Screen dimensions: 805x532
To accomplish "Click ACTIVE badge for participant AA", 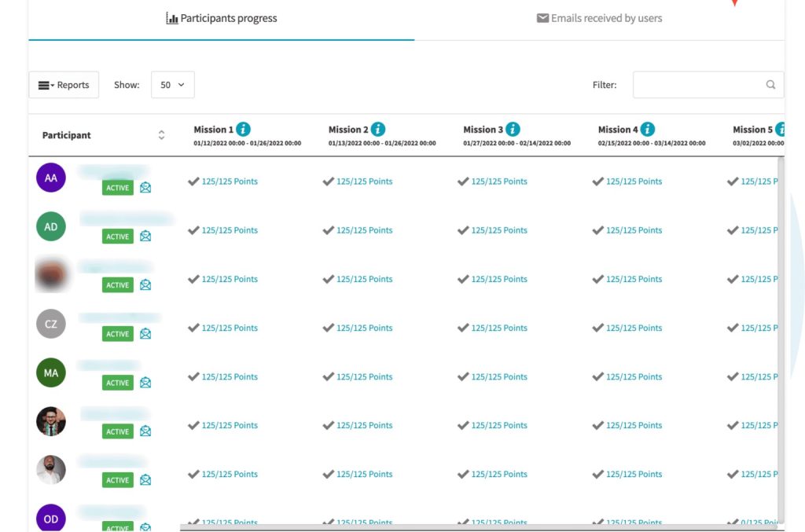I will point(118,188).
